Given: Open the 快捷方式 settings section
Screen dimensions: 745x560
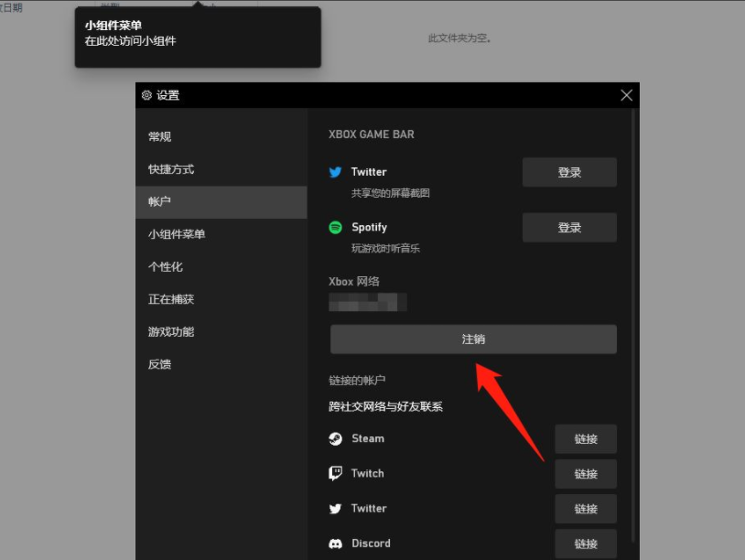Looking at the screenshot, I should click(x=221, y=169).
